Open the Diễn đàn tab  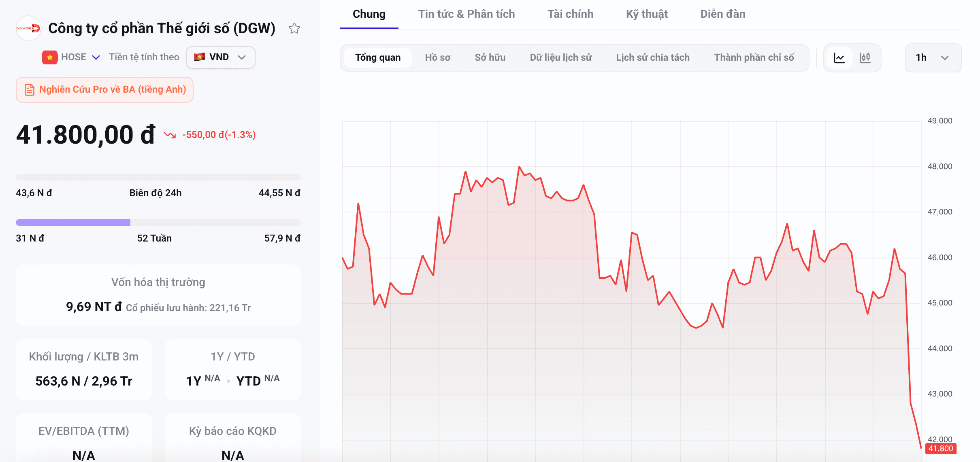pos(723,14)
